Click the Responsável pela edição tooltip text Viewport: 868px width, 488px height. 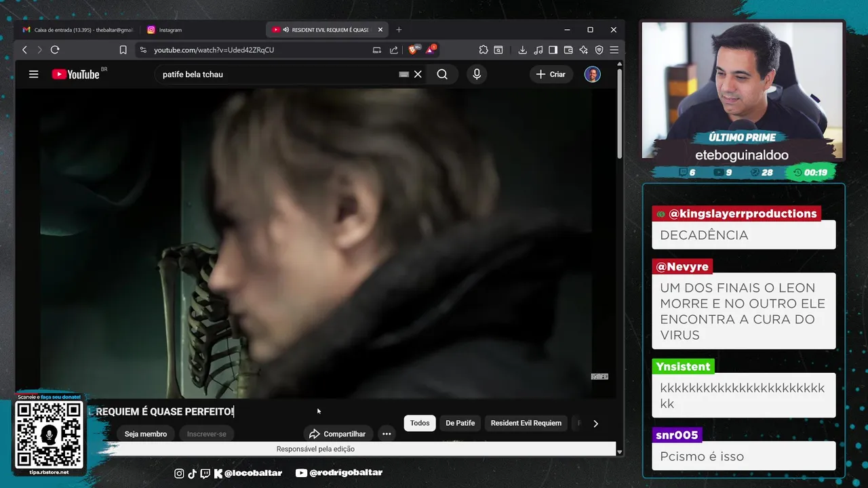(315, 449)
